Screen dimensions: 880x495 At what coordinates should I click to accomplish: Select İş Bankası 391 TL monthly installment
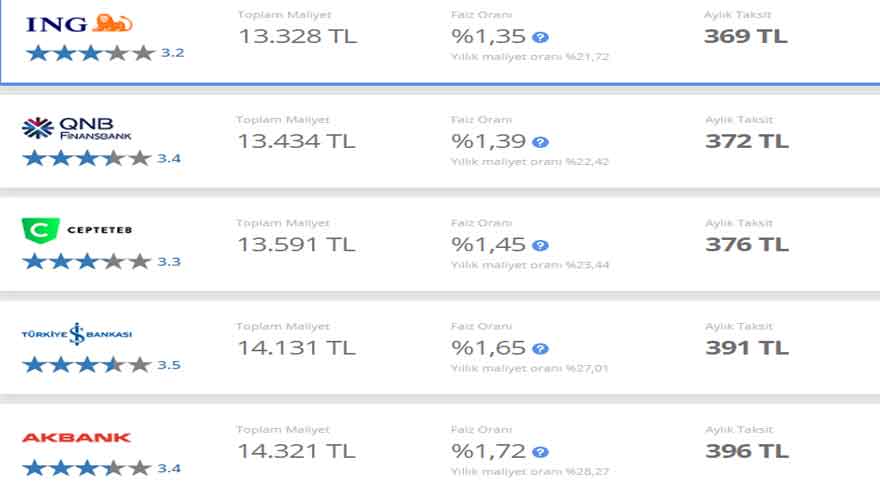747,348
